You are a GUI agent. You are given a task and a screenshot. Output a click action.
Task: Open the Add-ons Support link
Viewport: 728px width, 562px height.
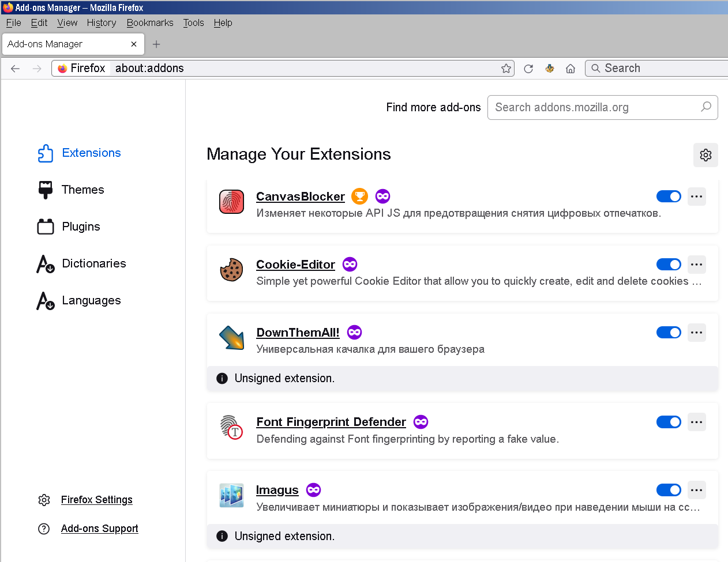100,529
